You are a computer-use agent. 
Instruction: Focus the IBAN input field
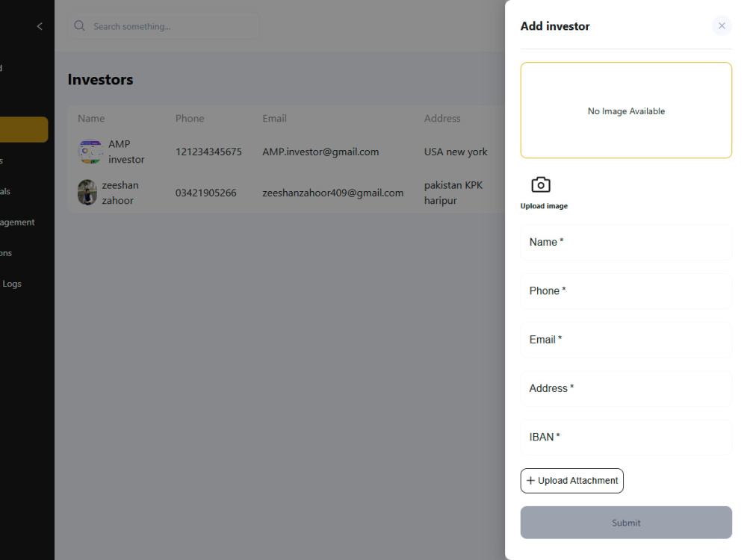[626, 437]
